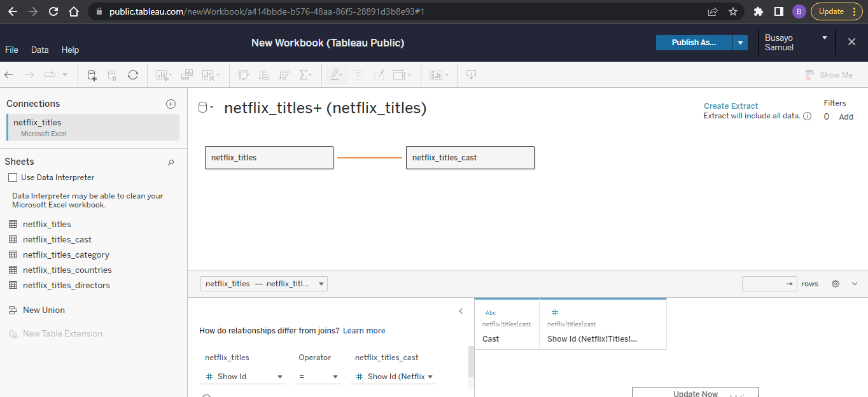Screen dimensions: 868x397
Task: Click the refresh data source icon
Action: [x=133, y=75]
